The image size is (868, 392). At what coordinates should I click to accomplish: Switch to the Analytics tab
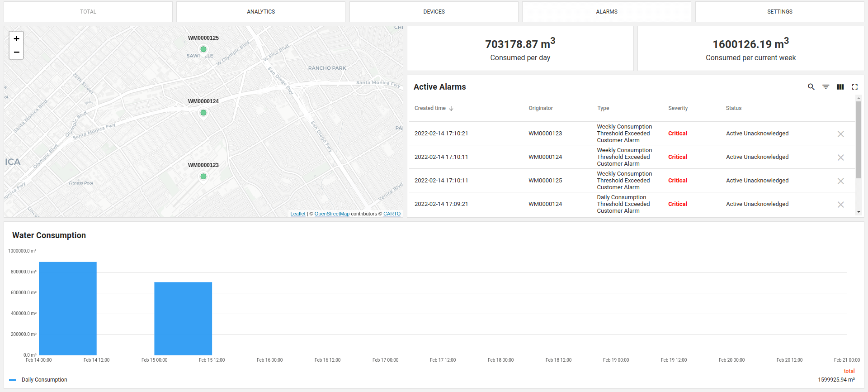coord(261,12)
